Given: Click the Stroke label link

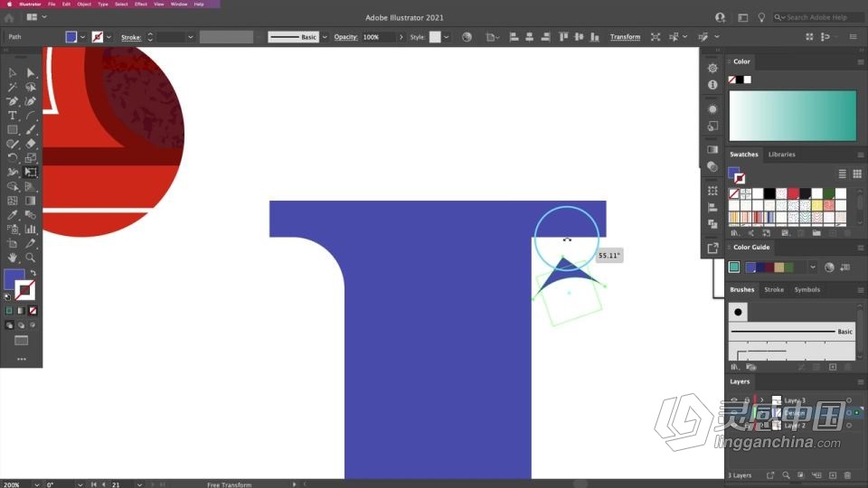Looking at the screenshot, I should [x=131, y=37].
